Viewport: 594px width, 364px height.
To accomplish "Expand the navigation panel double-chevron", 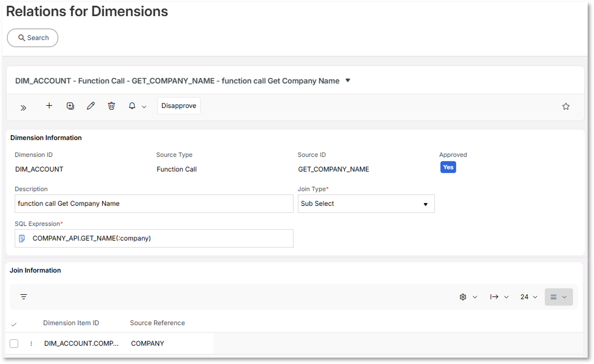I will [x=23, y=108].
